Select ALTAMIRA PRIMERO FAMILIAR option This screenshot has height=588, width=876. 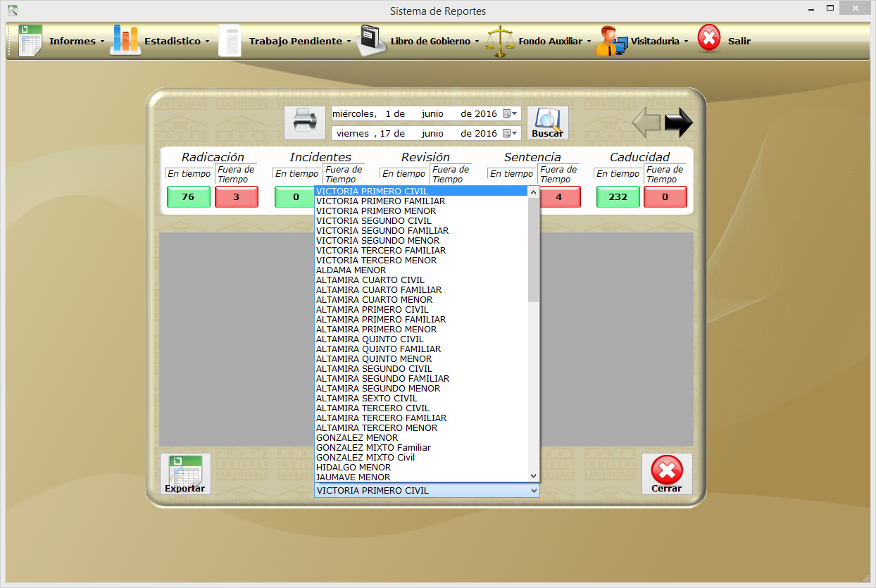click(x=421, y=319)
